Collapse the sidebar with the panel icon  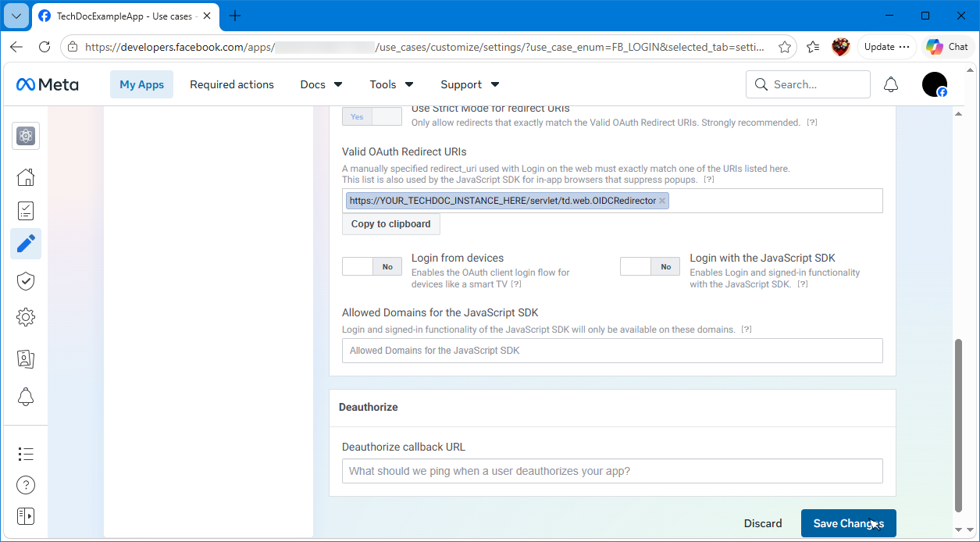pos(26,516)
